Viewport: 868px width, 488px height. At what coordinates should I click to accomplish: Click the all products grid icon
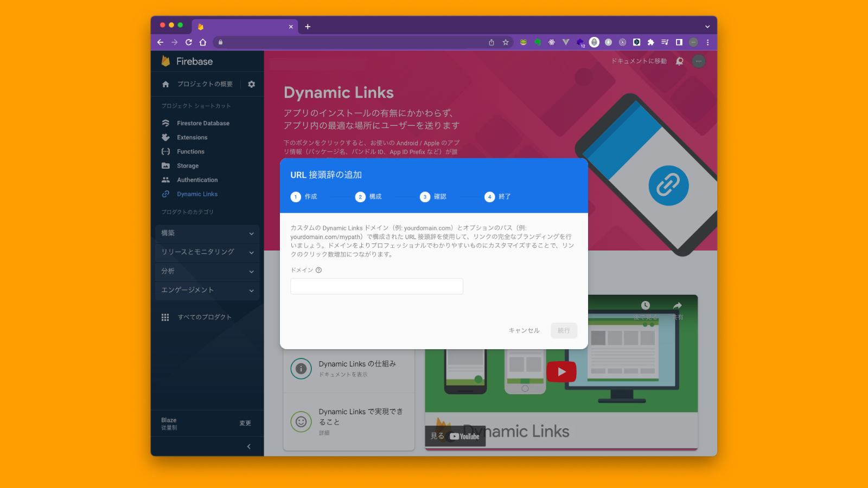coord(165,317)
